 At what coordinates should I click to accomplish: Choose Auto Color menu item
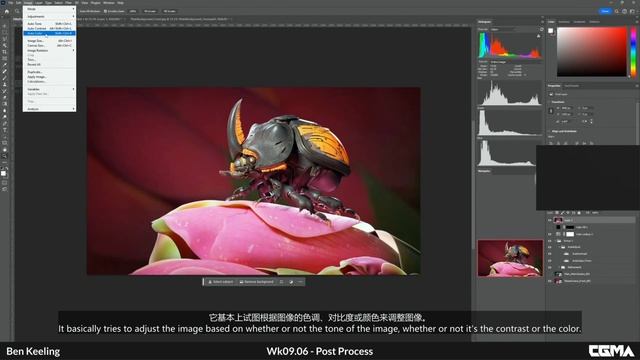[49, 33]
